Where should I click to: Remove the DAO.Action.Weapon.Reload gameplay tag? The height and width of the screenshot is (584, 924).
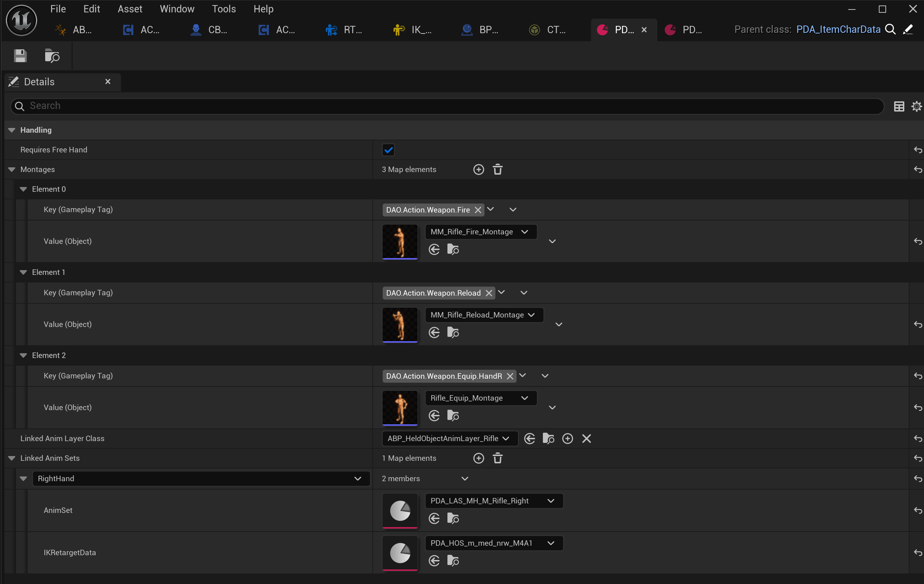(489, 293)
